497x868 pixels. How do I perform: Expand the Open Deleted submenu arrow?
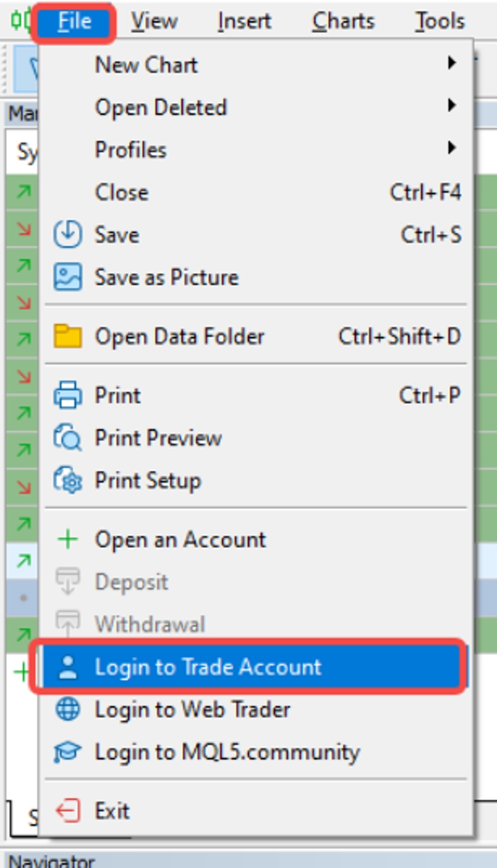tap(452, 106)
